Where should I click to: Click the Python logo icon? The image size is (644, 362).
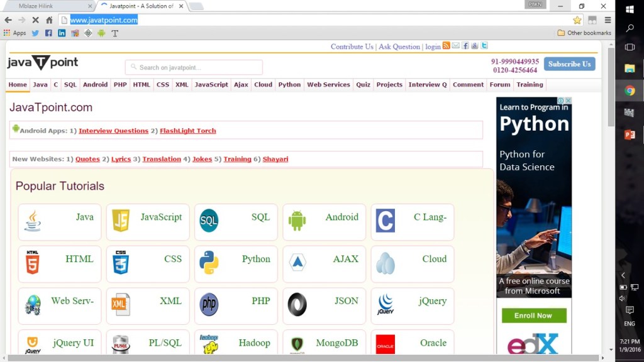point(209,263)
